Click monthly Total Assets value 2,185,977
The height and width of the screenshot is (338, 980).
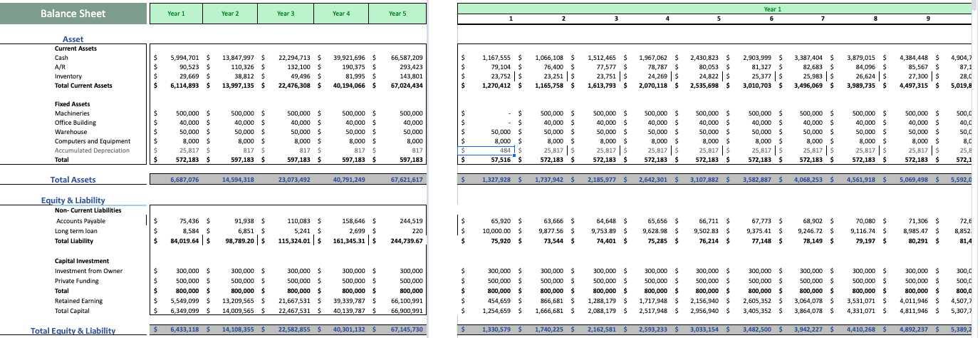pos(603,180)
